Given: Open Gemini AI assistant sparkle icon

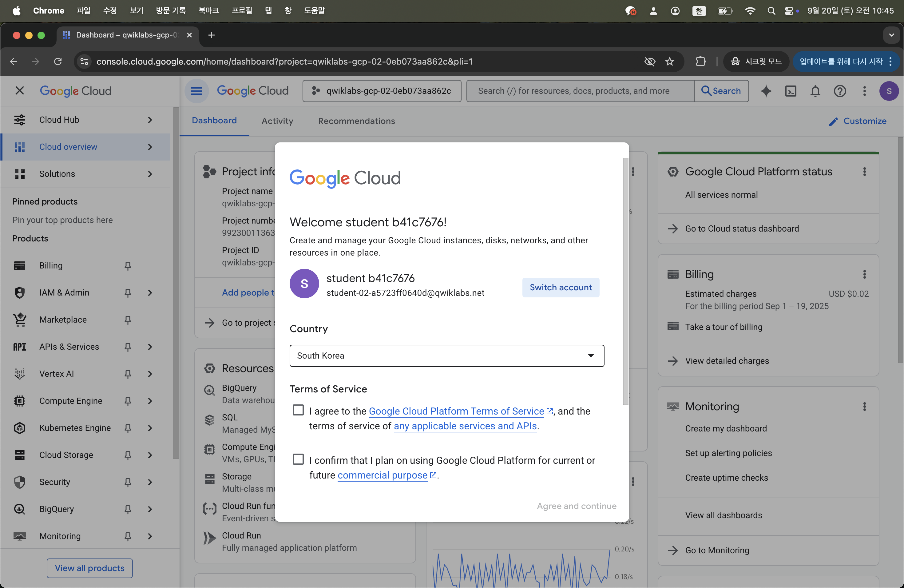Looking at the screenshot, I should 766,91.
